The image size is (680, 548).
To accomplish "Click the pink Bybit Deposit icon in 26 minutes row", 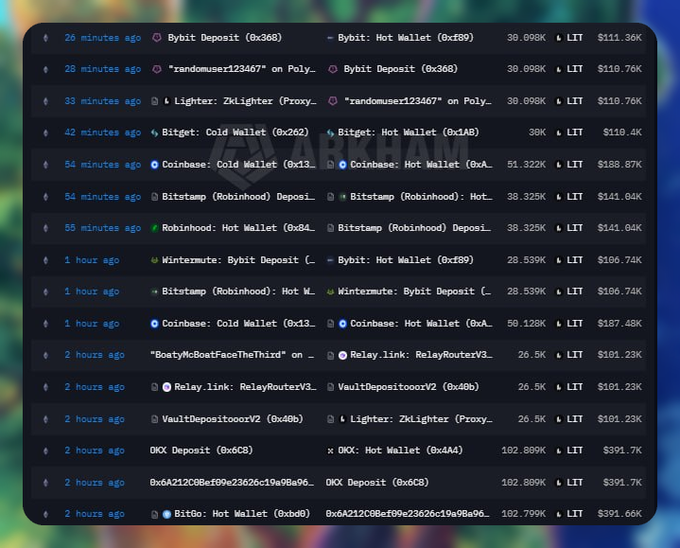I will (157, 38).
